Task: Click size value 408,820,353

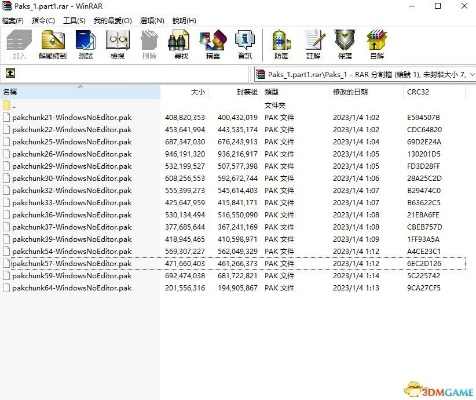Action: 185,117
